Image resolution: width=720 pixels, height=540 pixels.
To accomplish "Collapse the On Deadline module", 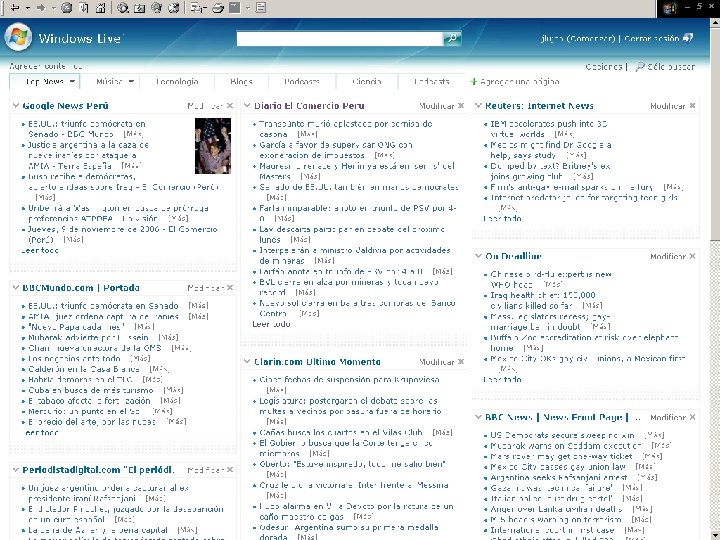I will [478, 256].
